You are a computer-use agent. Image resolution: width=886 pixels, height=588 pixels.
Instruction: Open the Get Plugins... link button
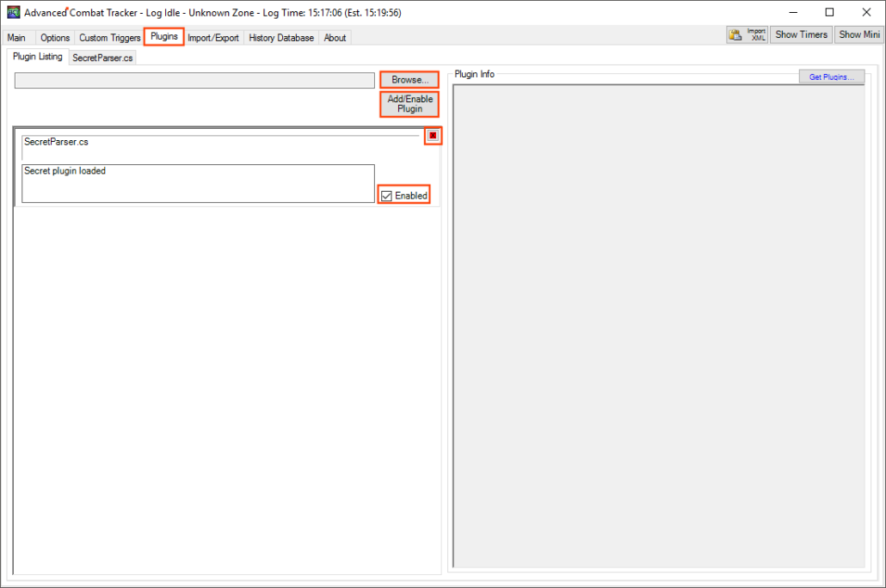tap(831, 77)
